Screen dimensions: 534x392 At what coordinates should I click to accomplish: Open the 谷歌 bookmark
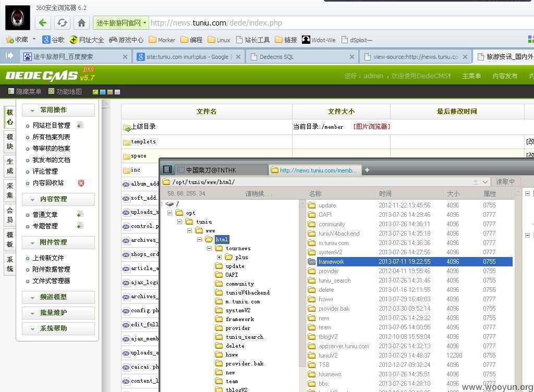[x=54, y=40]
